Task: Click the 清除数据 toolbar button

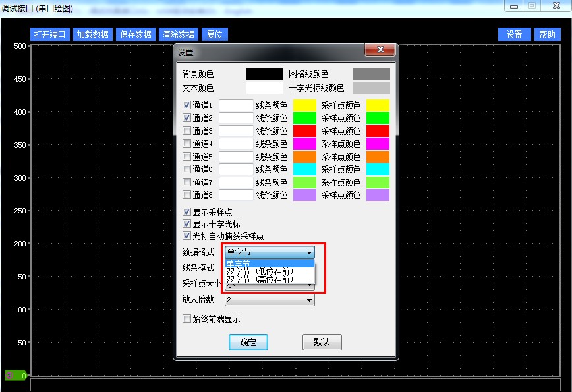Action: tap(179, 34)
